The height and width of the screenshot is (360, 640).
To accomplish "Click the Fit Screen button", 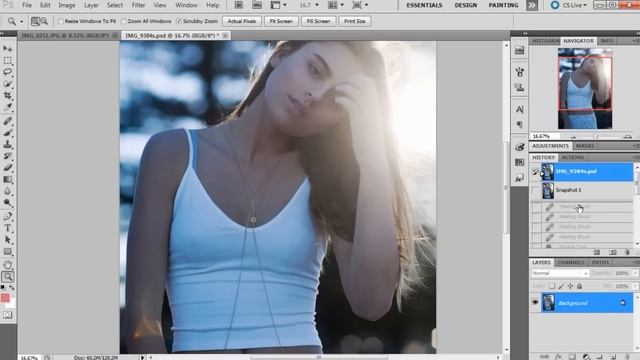I will point(281,21).
